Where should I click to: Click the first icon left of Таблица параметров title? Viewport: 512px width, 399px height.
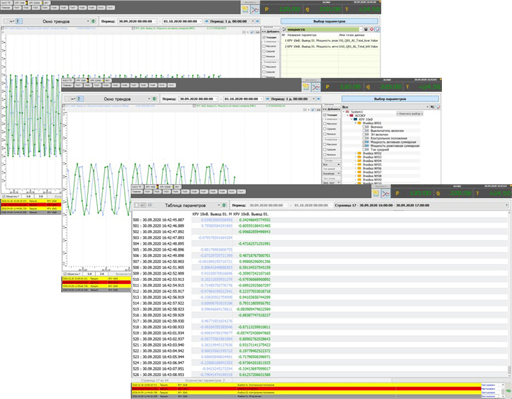pos(137,205)
